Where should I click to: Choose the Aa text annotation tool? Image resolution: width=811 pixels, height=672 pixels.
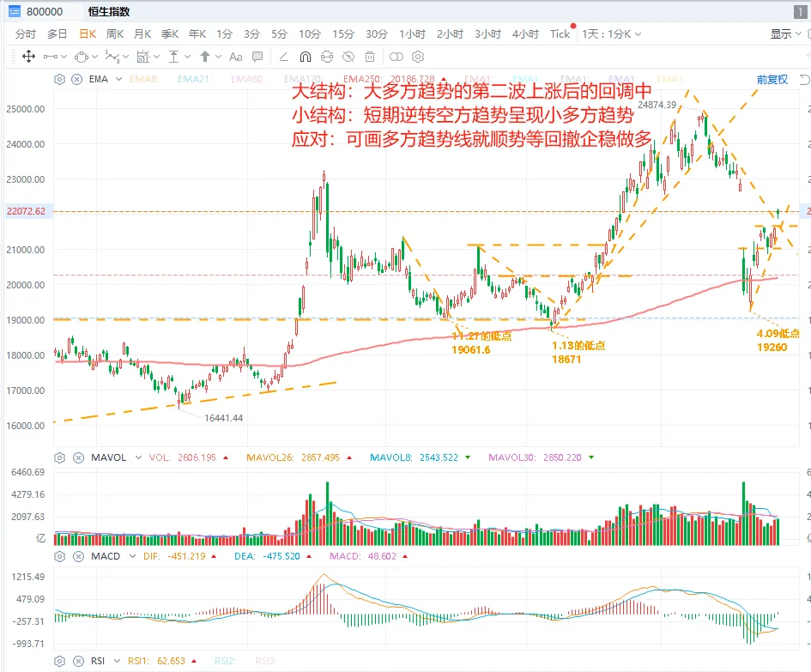tap(236, 57)
